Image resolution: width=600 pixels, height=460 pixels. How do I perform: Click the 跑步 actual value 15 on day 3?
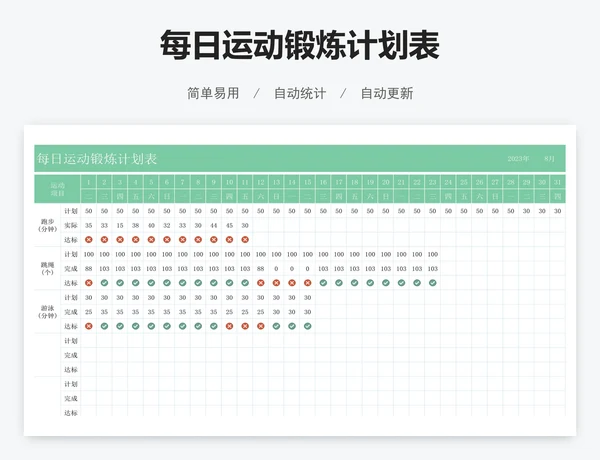click(x=120, y=225)
